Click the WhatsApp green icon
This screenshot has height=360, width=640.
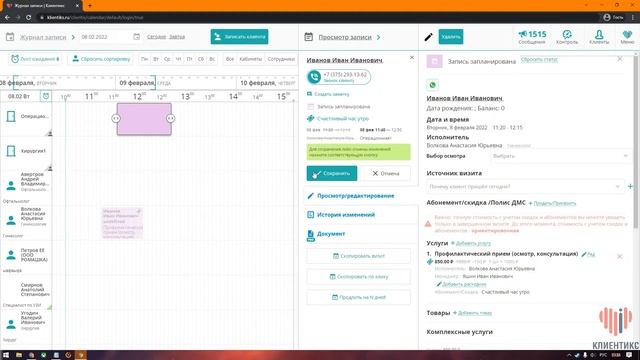pos(432,85)
